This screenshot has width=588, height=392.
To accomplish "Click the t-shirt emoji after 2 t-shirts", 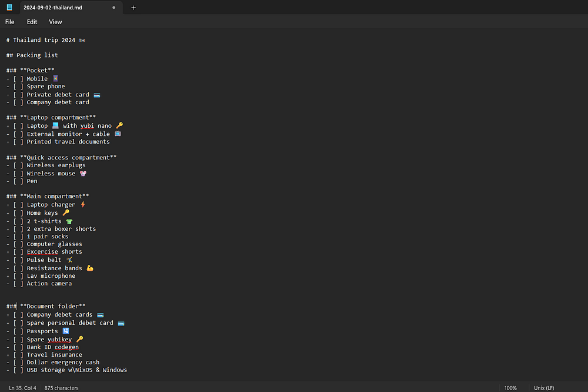I will [x=69, y=221].
